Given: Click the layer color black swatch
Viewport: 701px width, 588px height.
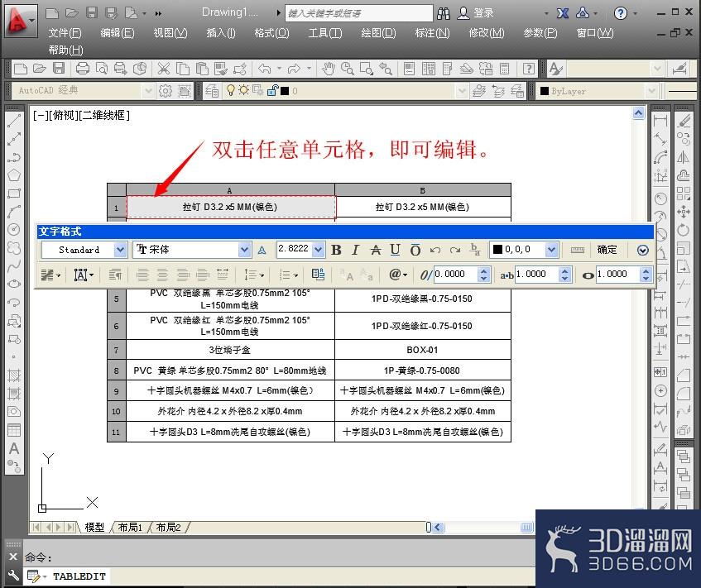Looking at the screenshot, I should point(285,91).
